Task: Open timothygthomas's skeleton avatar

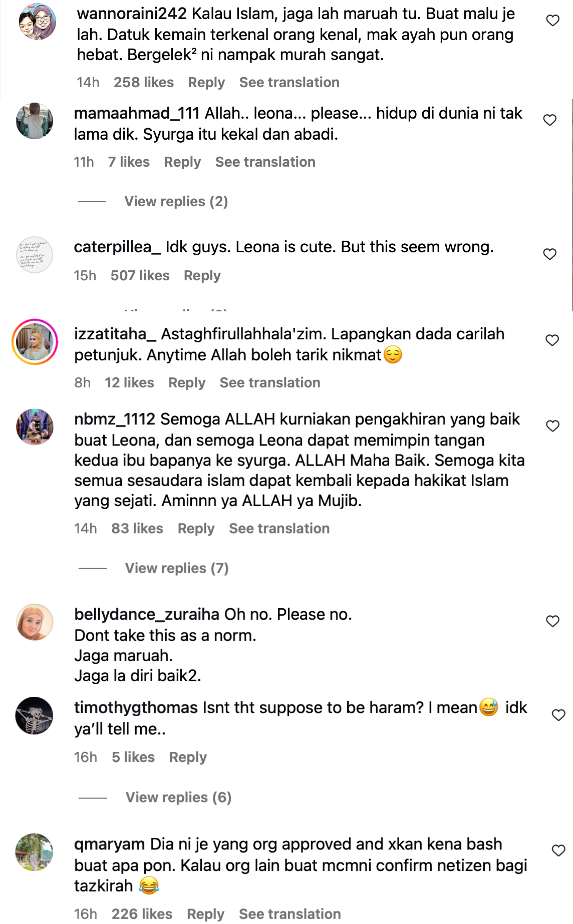Action: [34, 716]
